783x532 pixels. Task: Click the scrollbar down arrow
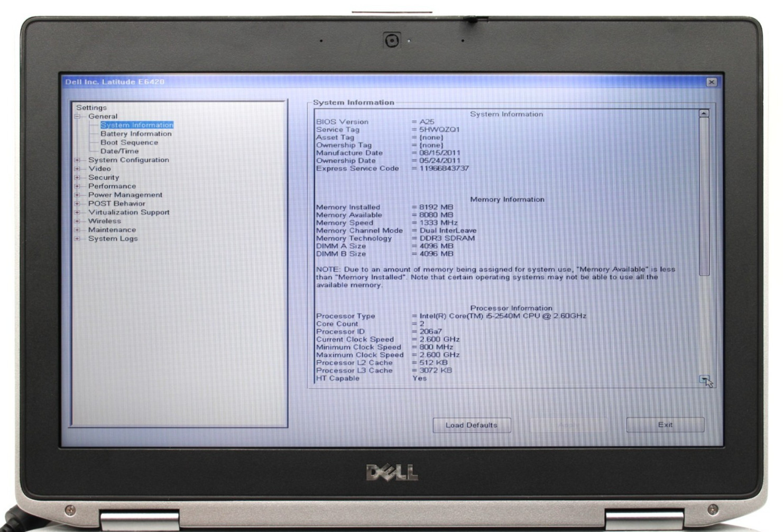pyautogui.click(x=704, y=379)
